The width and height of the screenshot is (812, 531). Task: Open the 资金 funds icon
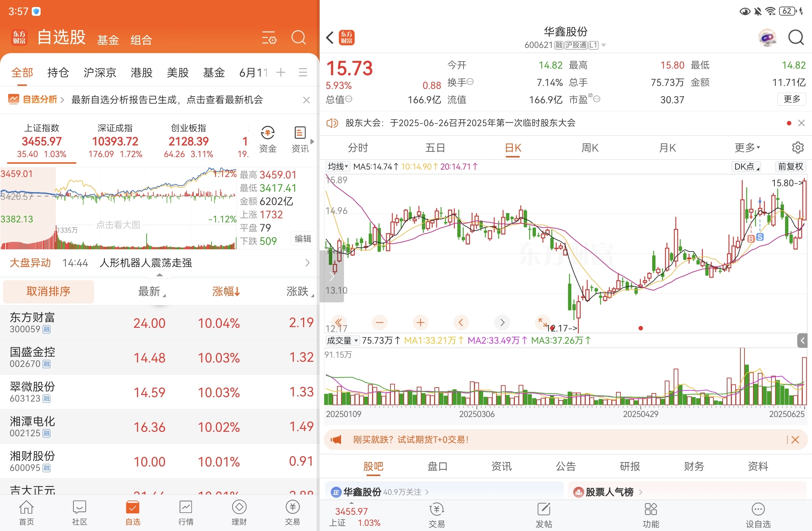268,140
